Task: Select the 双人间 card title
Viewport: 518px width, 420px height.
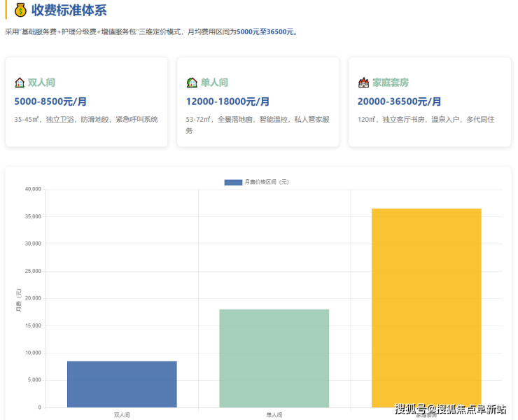Action: tap(41, 83)
